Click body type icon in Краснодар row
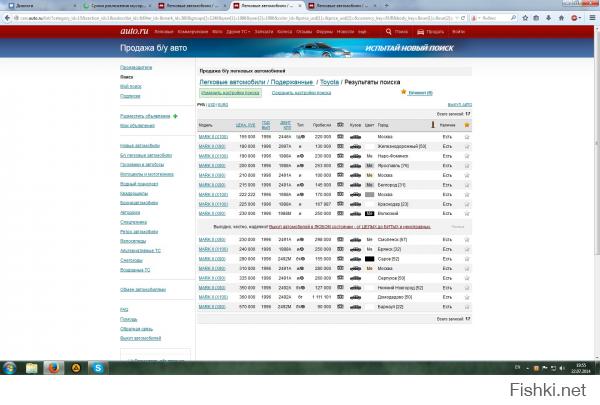 coord(355,204)
